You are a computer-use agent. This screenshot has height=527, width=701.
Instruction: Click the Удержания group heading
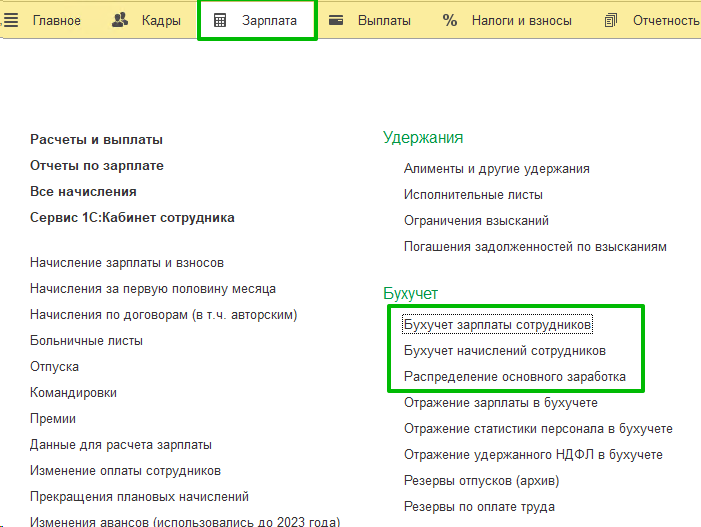[423, 137]
